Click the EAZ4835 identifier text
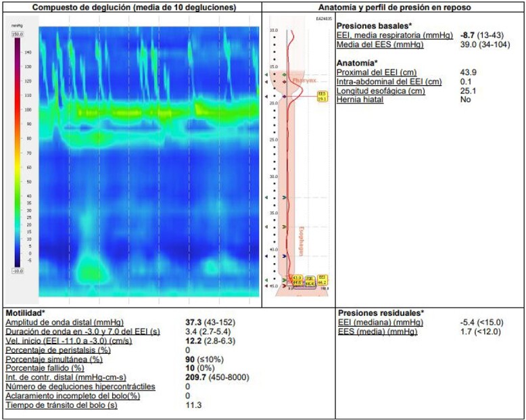The width and height of the screenshot is (526, 420). pos(324,19)
